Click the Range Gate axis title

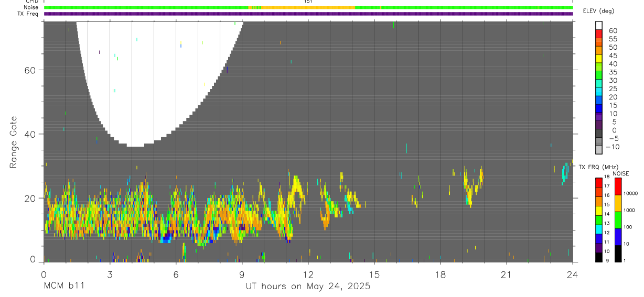point(13,142)
